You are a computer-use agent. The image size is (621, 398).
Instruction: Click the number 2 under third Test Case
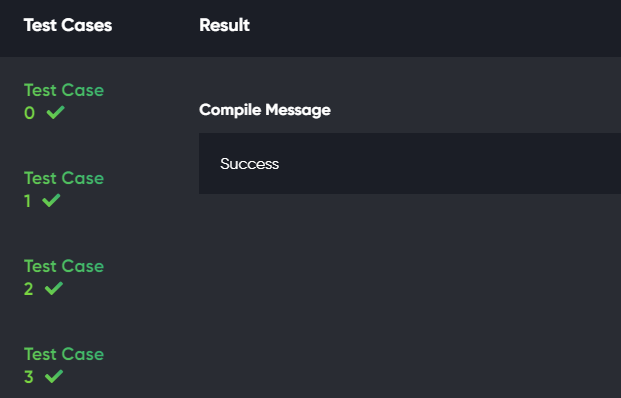click(x=29, y=289)
